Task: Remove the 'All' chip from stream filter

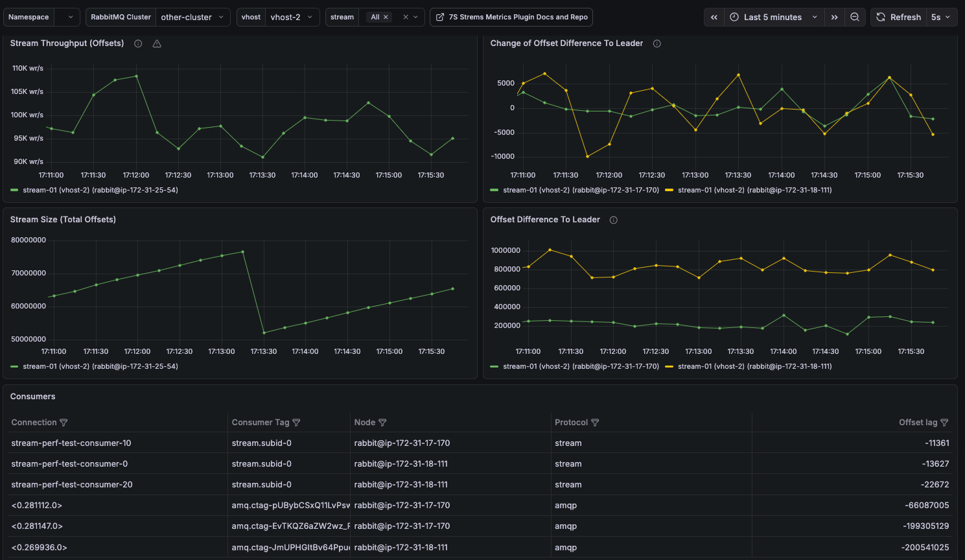Action: [x=386, y=17]
